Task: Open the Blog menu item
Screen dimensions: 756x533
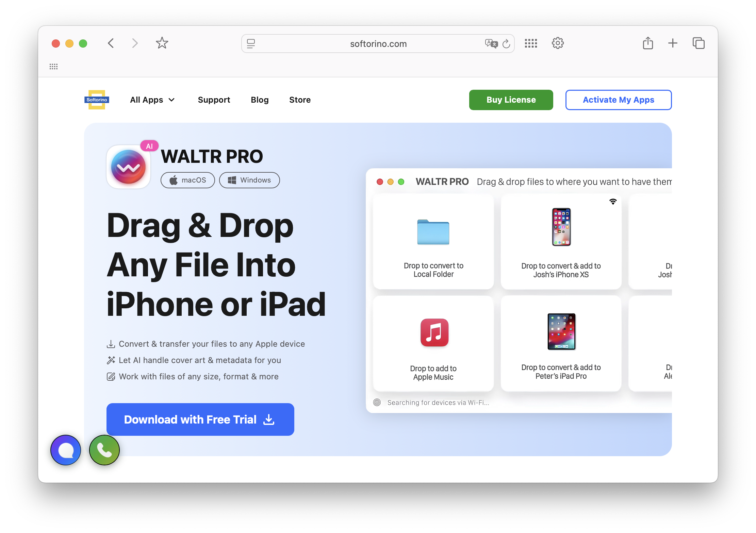Action: (x=260, y=100)
